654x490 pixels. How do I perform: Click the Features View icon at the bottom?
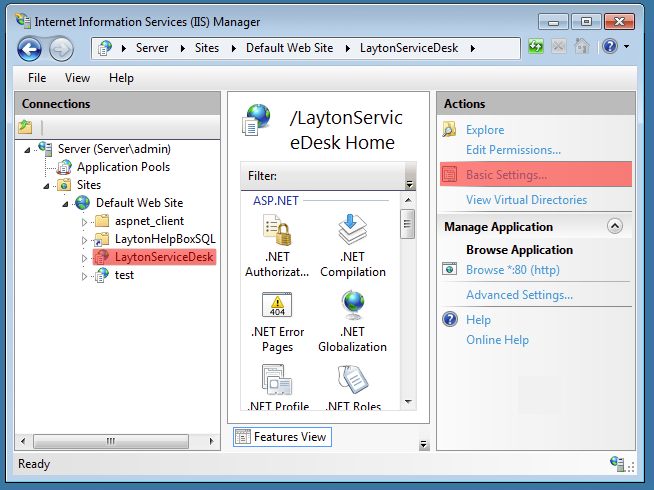(x=243, y=437)
